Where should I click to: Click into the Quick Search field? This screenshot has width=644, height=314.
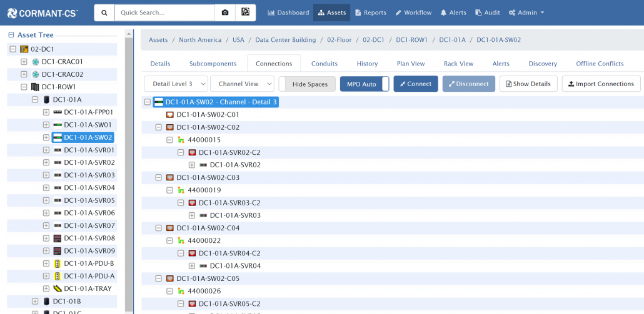point(164,12)
